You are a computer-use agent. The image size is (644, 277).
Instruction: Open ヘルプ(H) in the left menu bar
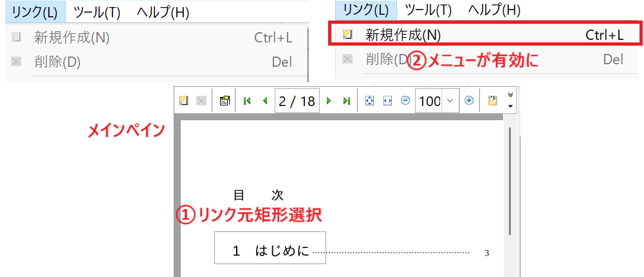[x=163, y=13]
